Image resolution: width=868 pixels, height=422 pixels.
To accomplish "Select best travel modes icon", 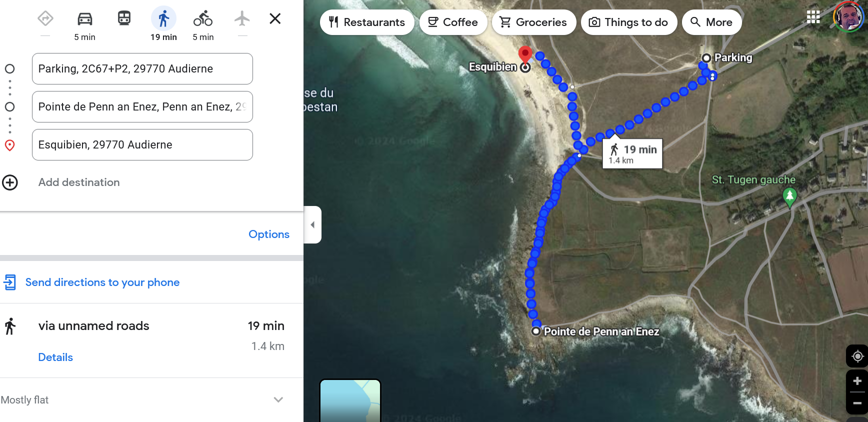I will click(45, 19).
